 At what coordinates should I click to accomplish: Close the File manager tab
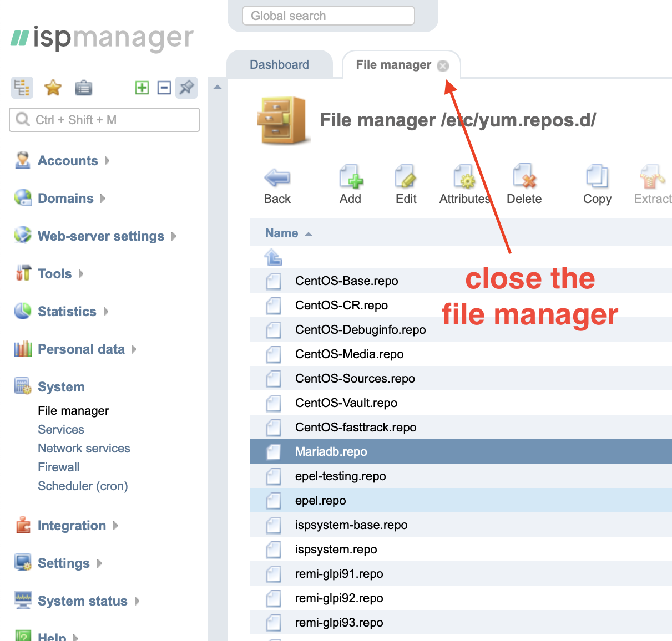pyautogui.click(x=443, y=65)
